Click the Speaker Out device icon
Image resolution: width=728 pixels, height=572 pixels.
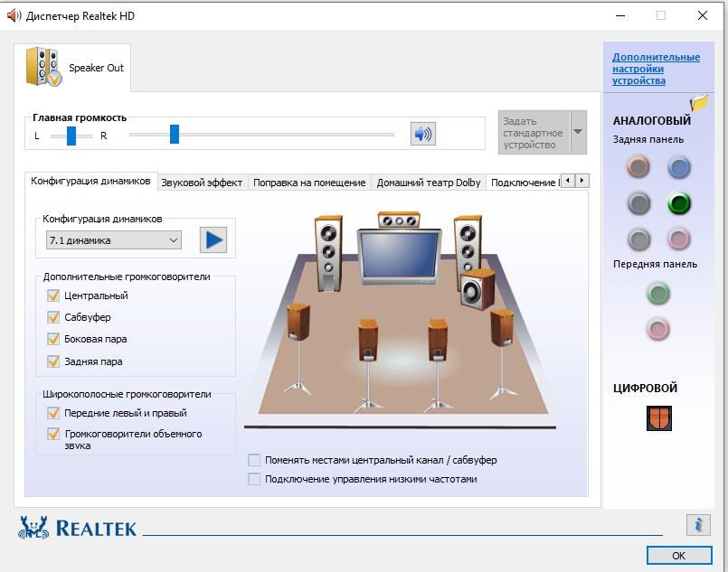click(x=43, y=67)
